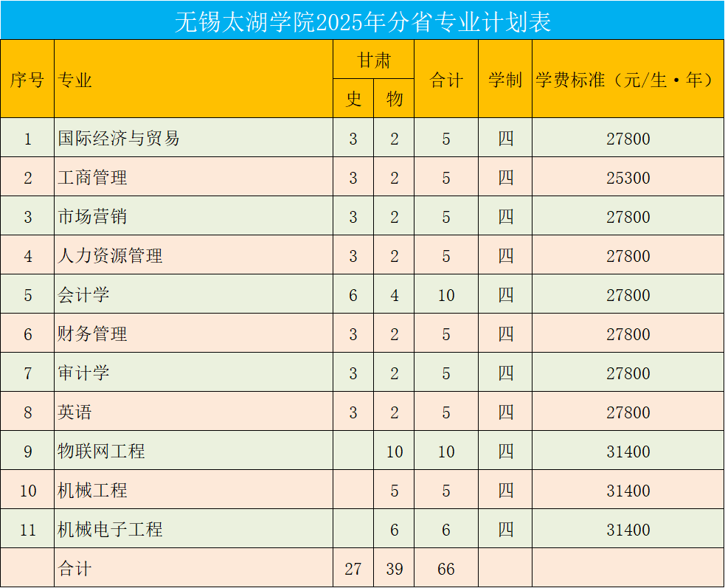Click the major name 审计学
The height and width of the screenshot is (588, 725).
coord(83,373)
